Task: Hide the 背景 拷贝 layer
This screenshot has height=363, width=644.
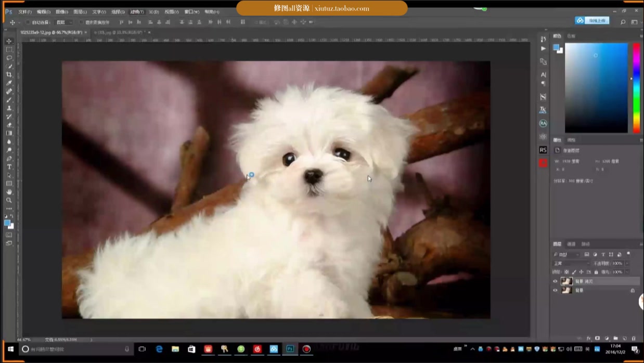Action: click(555, 281)
